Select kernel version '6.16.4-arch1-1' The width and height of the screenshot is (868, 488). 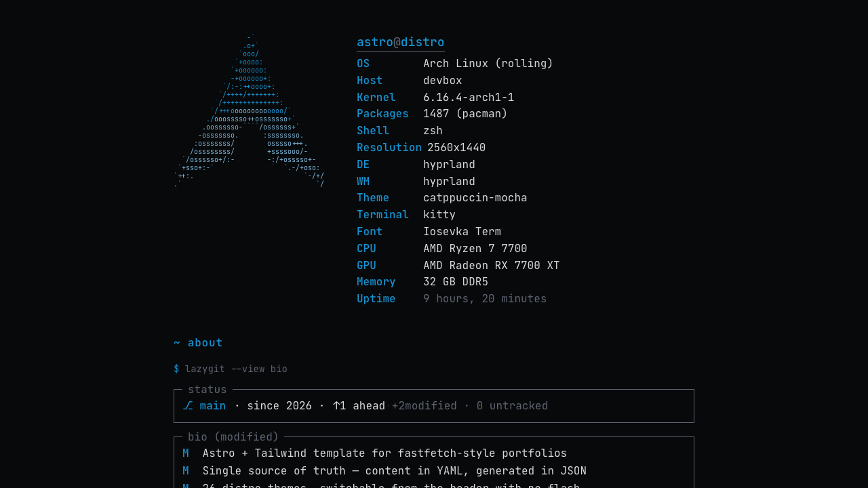coord(469,98)
